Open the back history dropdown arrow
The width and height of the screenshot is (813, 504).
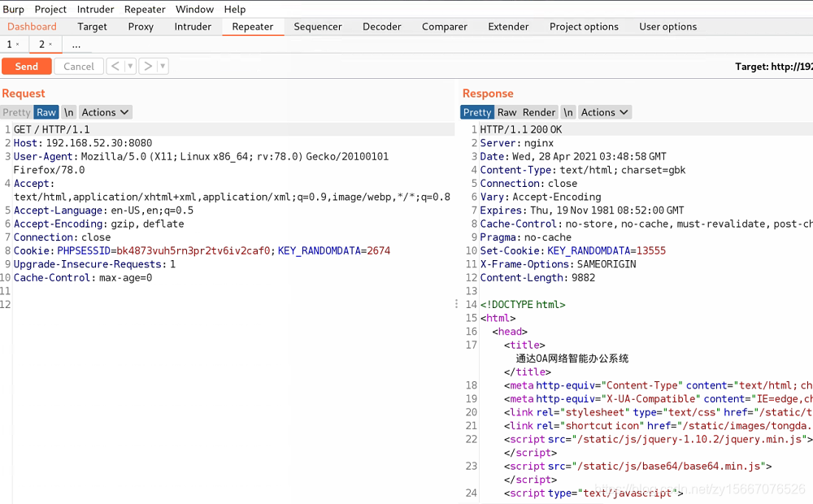(x=130, y=66)
